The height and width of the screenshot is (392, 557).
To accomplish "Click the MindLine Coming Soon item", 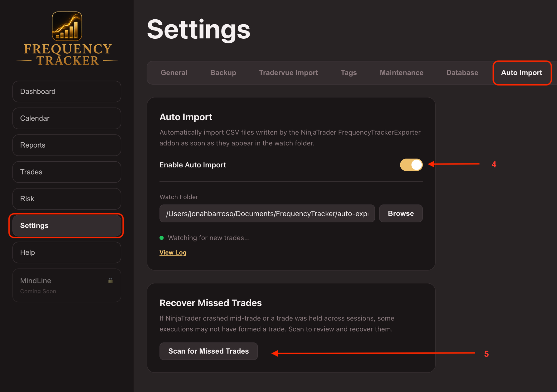I will click(x=67, y=285).
